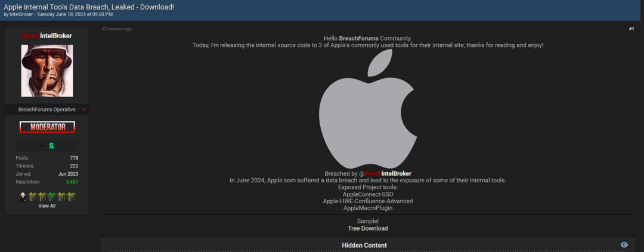This screenshot has width=644, height=252.
Task: Click the green dollar sign rank icon
Action: [51, 146]
